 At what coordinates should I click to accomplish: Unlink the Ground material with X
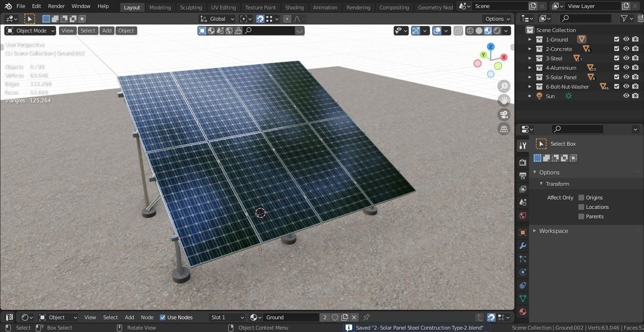tap(354, 317)
